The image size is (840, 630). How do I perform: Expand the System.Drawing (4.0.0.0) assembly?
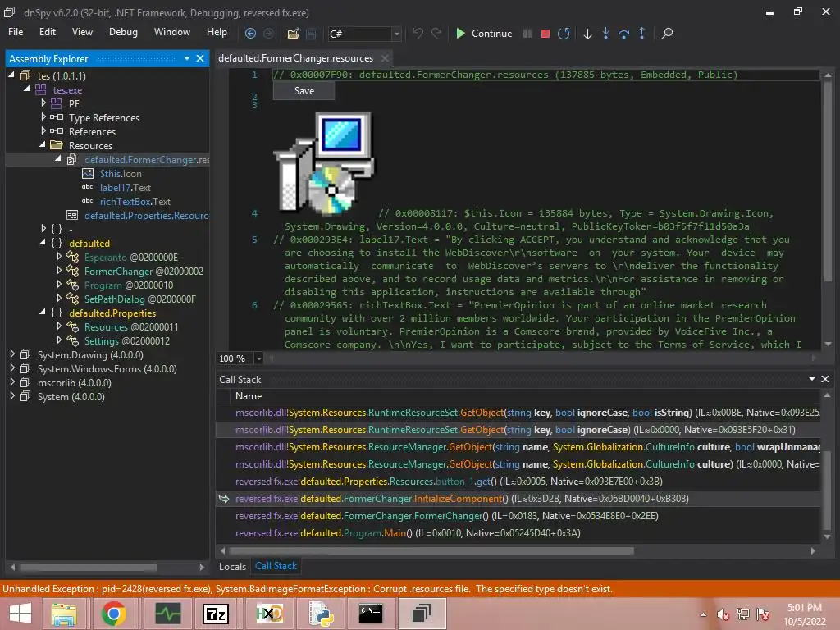[12, 354]
